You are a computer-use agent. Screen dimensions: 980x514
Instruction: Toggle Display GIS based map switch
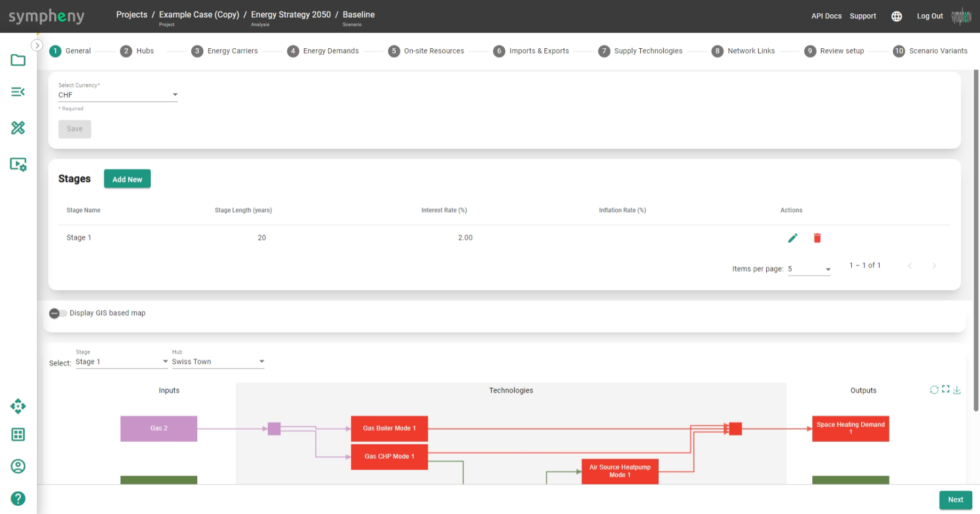tap(58, 313)
